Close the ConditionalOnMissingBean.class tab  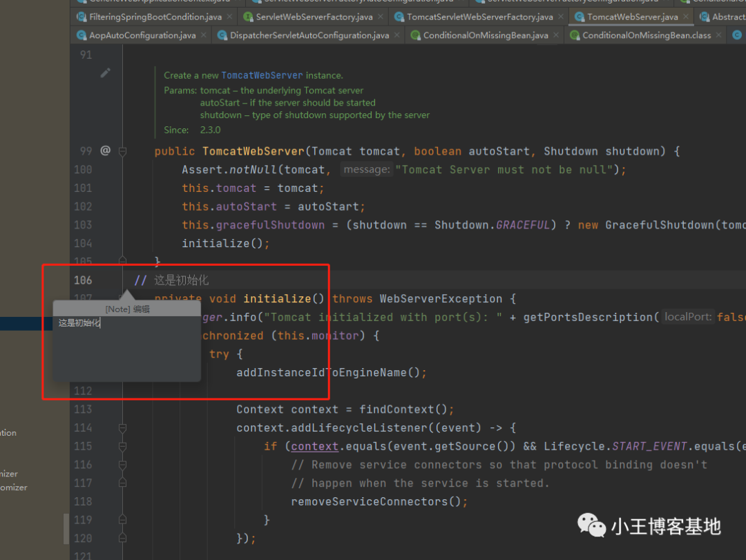point(718,35)
